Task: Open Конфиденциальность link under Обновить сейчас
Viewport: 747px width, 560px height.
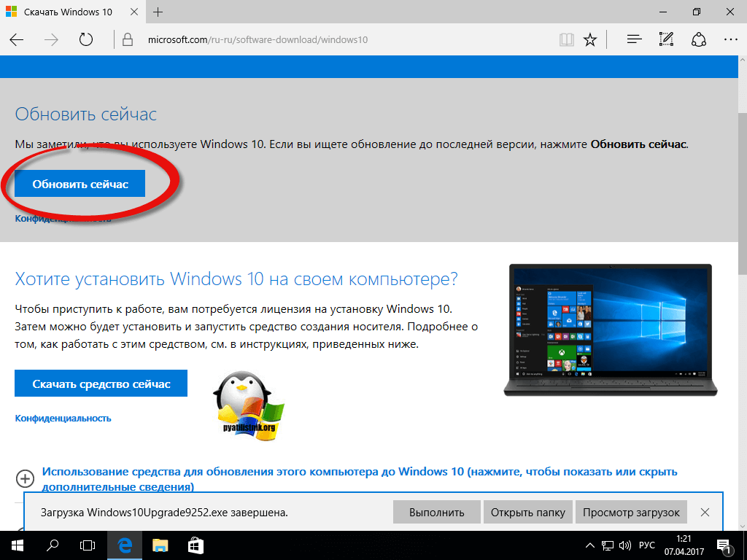Action: 63,219
